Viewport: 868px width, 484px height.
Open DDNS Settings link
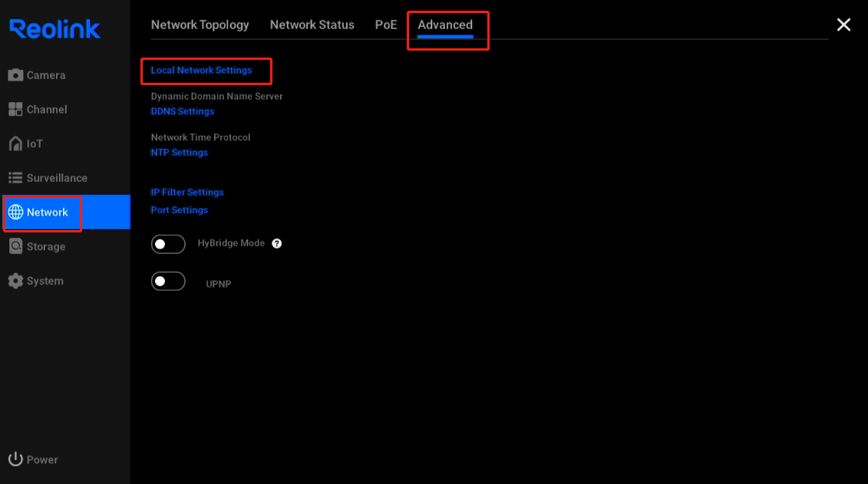pos(182,111)
